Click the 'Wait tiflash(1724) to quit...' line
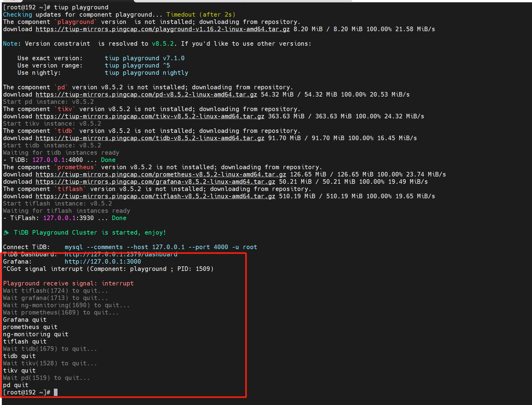Screen dimensions: 532x405 [x=55, y=291]
